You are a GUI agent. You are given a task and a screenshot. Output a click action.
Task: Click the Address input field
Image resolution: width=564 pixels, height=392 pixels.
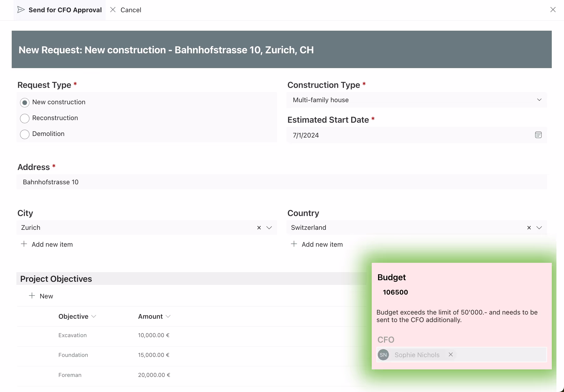[x=282, y=182]
